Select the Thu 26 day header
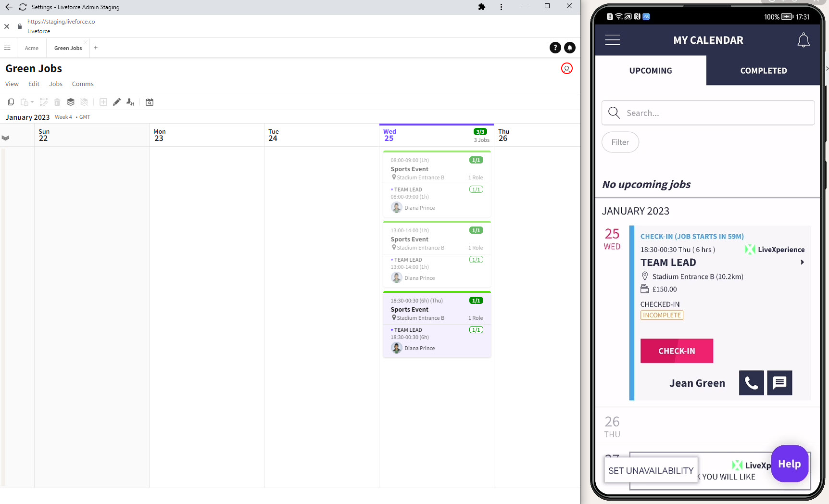This screenshot has width=829, height=504. point(537,135)
